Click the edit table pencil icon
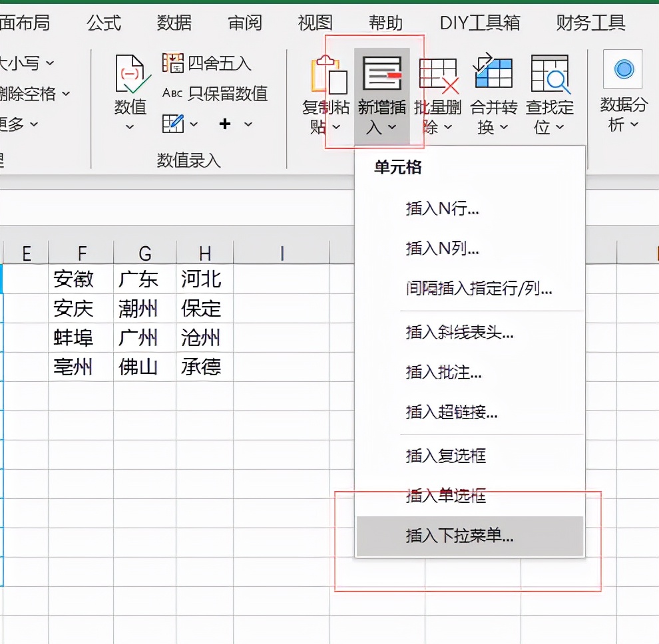 (173, 124)
